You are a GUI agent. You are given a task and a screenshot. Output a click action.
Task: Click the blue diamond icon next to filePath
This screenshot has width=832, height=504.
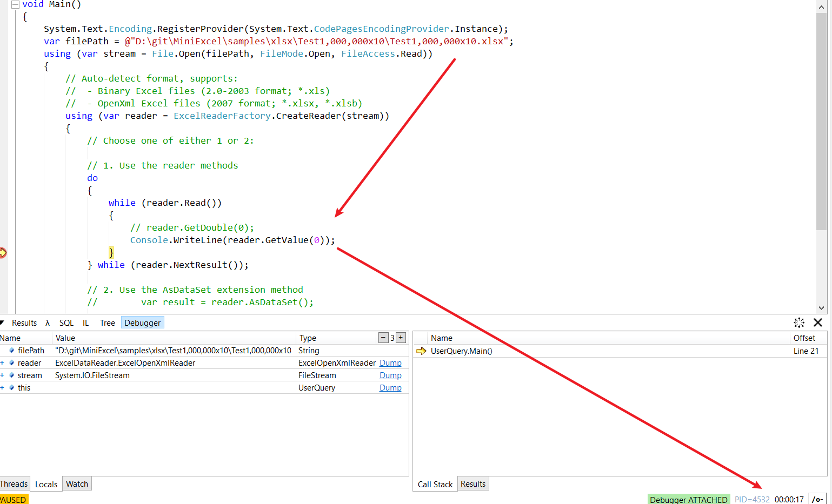point(11,350)
